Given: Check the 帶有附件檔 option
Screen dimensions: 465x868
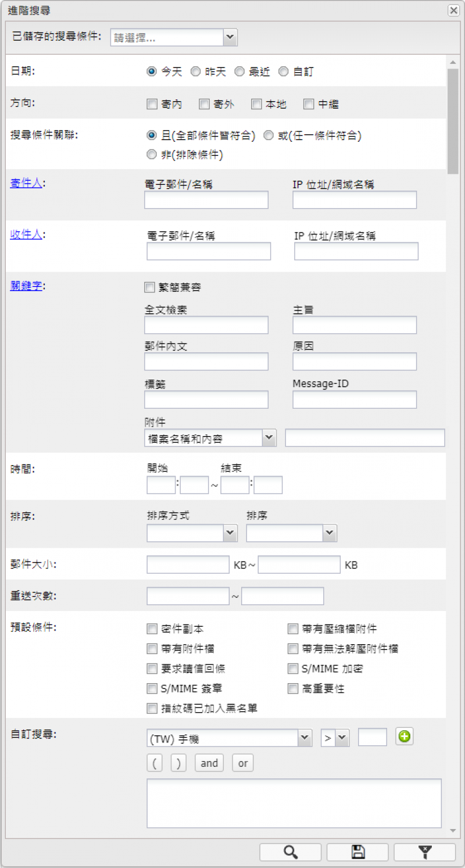Looking at the screenshot, I should point(152,649).
